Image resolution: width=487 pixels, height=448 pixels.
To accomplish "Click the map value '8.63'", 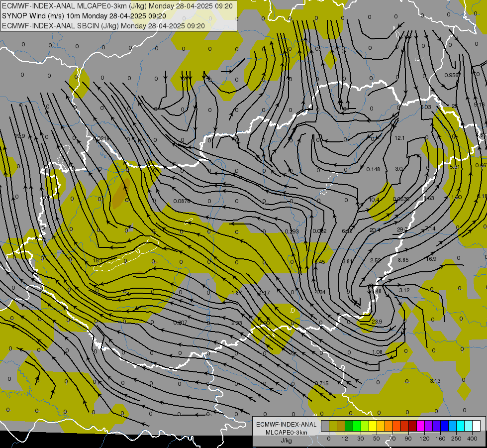I will click(429, 198).
